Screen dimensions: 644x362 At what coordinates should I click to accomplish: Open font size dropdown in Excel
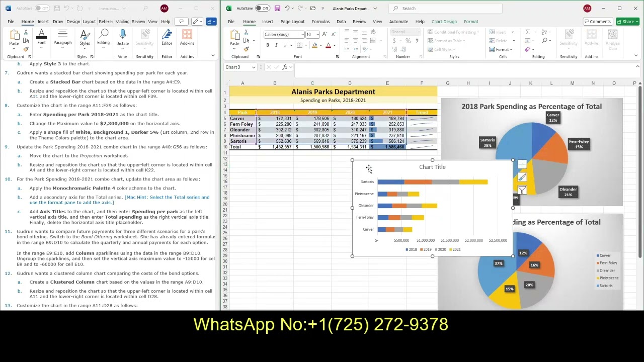click(317, 35)
